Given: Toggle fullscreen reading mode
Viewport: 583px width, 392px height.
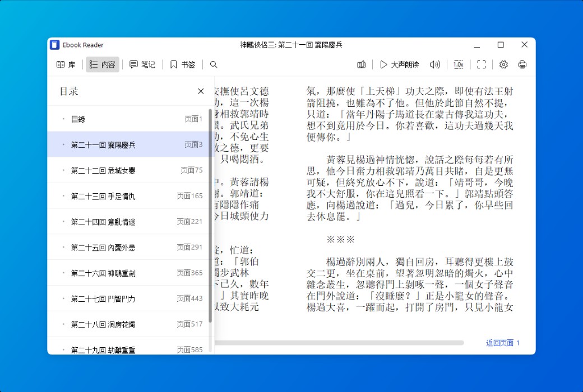Looking at the screenshot, I should [x=481, y=64].
